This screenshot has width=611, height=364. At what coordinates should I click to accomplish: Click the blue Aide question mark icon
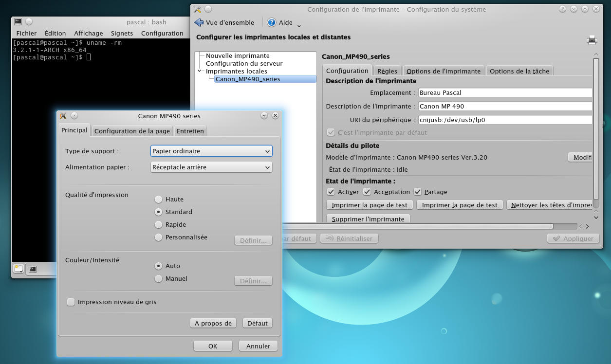coord(272,22)
